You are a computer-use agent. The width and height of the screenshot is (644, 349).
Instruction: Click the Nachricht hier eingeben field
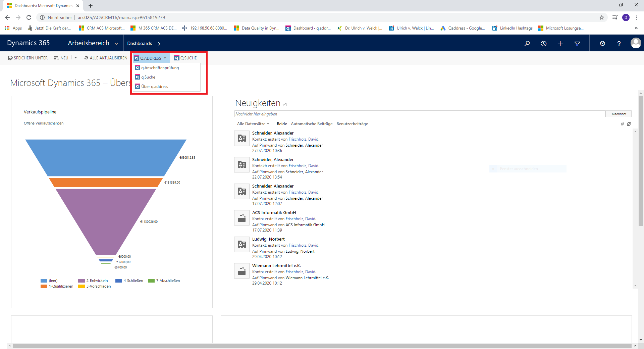[419, 114]
